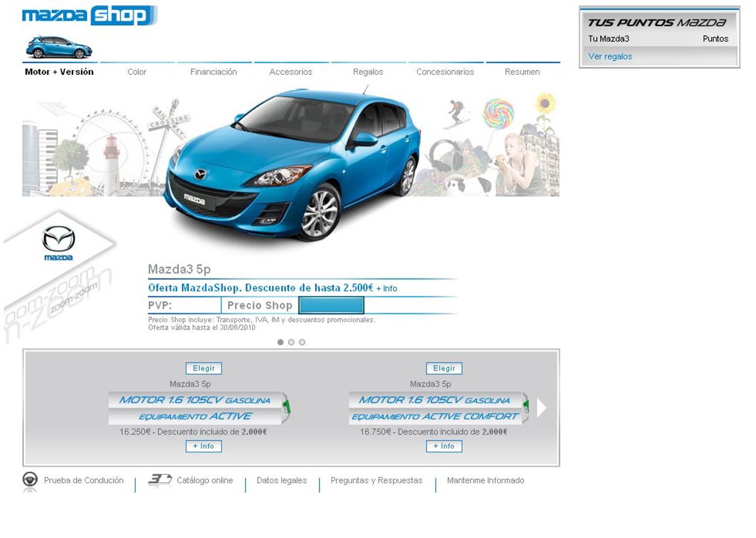Choose Elegir for the Active equipment version
Viewport: 756px width, 538px height.
click(x=203, y=369)
